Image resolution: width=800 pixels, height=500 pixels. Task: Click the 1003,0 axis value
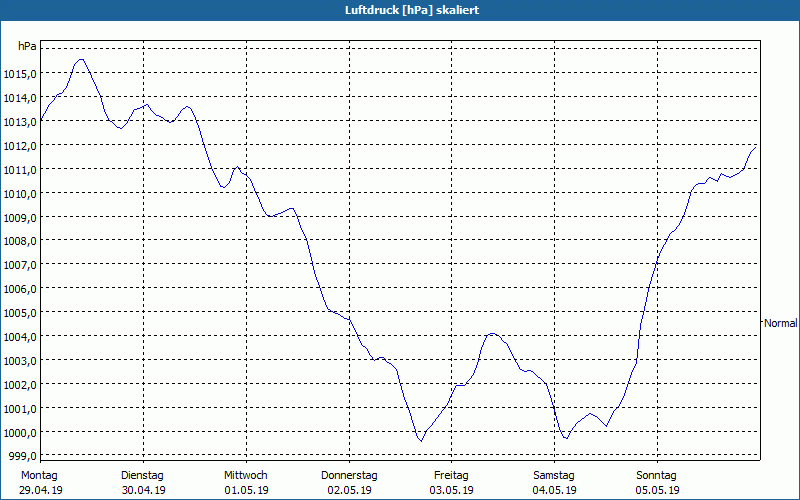(20, 361)
